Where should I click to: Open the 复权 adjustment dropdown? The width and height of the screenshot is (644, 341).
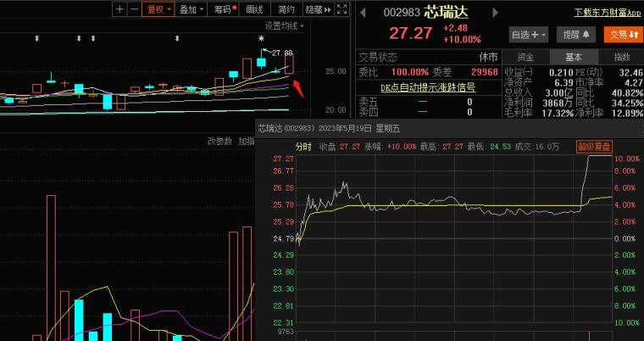(158, 9)
